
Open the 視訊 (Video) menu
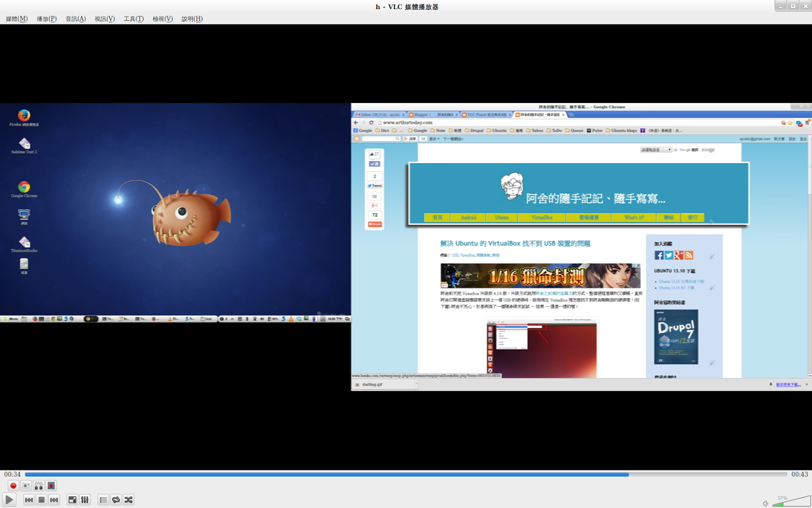tap(104, 18)
